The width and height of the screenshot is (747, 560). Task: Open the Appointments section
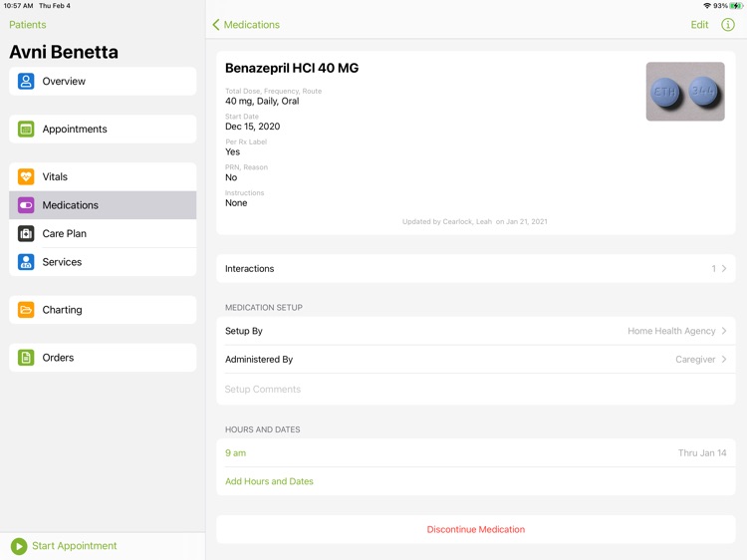coord(103,129)
